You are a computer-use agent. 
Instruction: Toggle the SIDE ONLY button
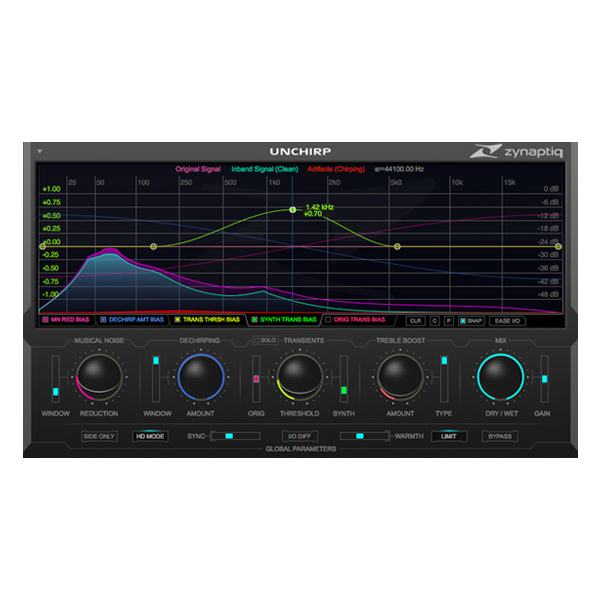click(x=99, y=436)
